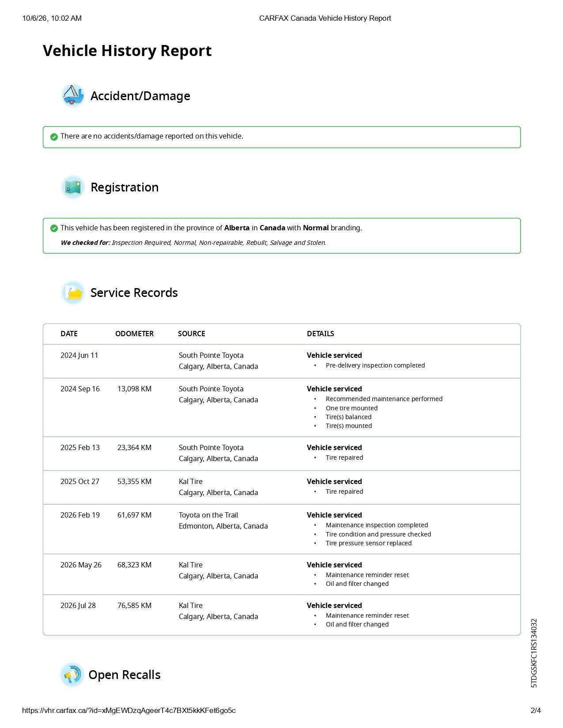The height and width of the screenshot is (728, 563).
Task: Click the 2/4 page number
Action: coord(536,710)
